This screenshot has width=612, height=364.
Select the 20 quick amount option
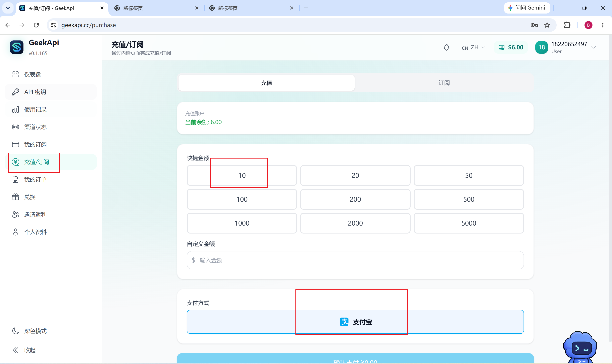click(x=355, y=175)
